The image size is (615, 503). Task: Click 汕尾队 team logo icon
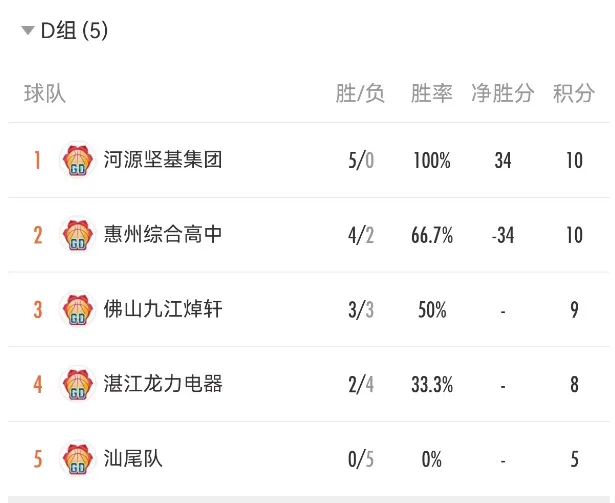[78, 458]
